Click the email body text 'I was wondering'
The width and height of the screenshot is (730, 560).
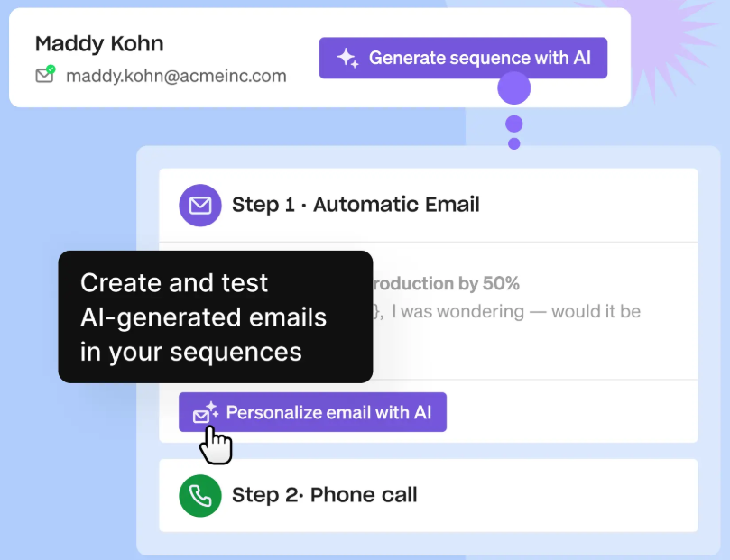coord(457,311)
